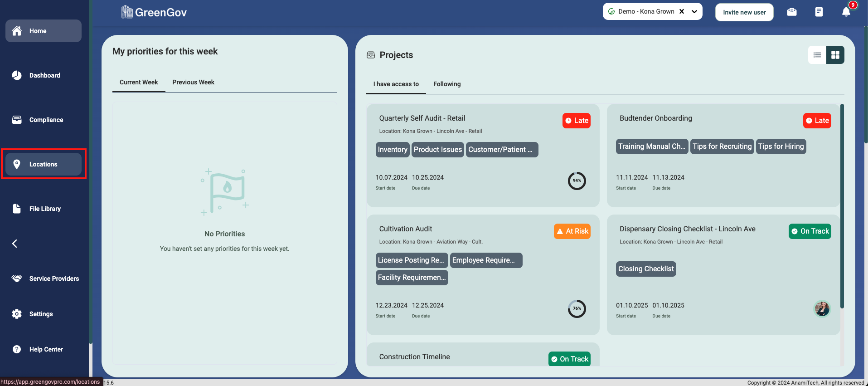This screenshot has width=868, height=386.
Task: Switch projects to grid view
Action: click(x=835, y=55)
